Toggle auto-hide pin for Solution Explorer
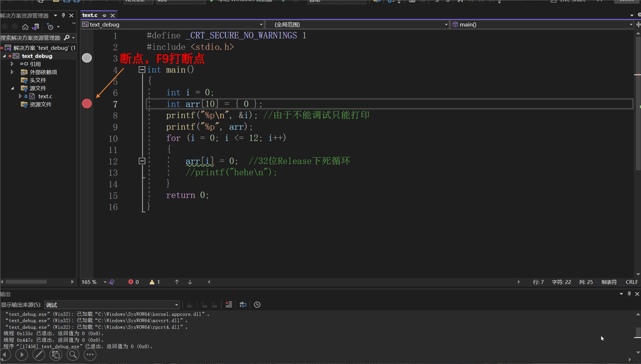 click(63, 15)
